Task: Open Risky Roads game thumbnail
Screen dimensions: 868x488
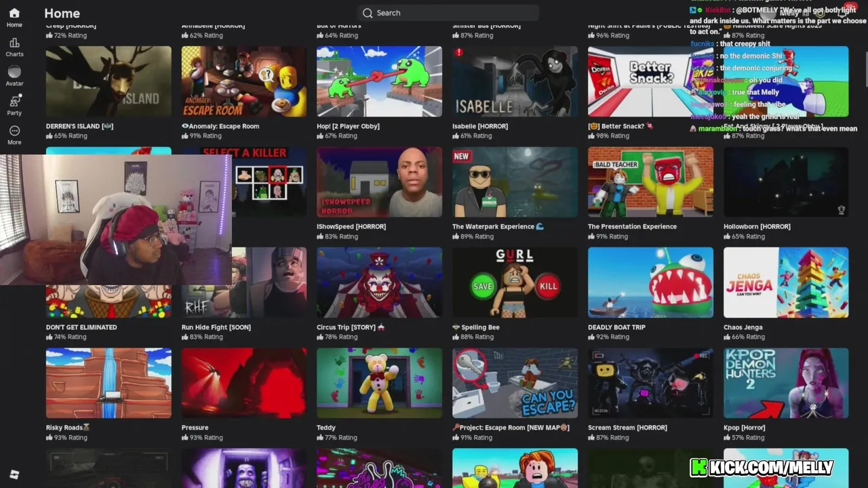Action: (108, 383)
